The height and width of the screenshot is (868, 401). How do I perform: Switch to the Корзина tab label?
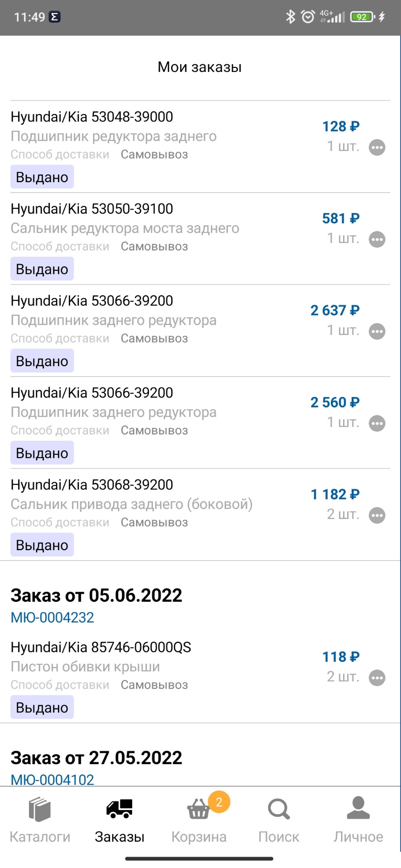[x=199, y=837]
